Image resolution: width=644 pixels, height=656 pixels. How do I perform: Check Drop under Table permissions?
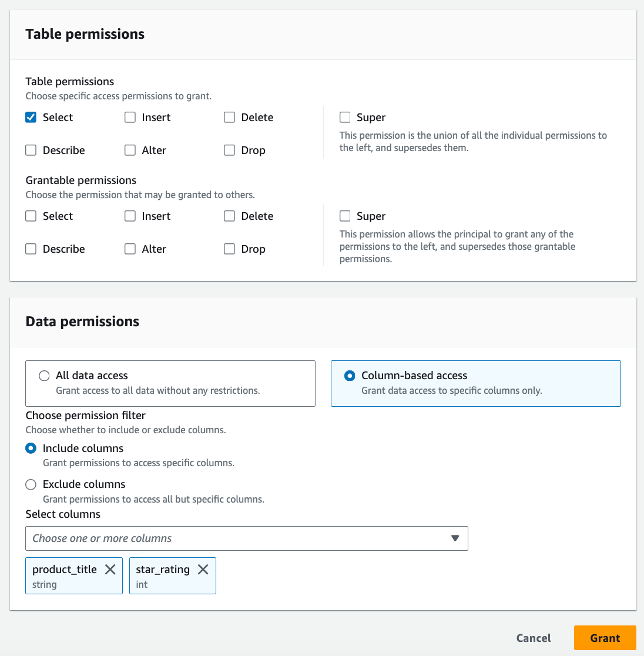pos(230,150)
